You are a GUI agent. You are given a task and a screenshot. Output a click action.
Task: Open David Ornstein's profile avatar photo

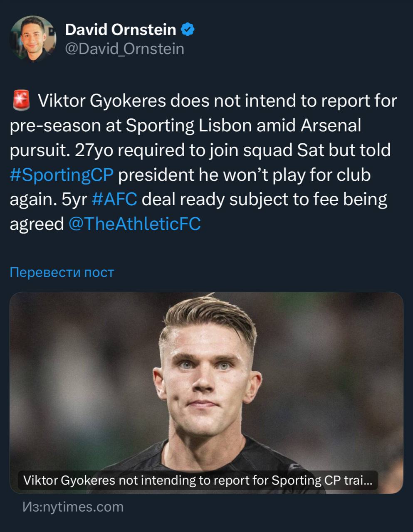pos(33,39)
